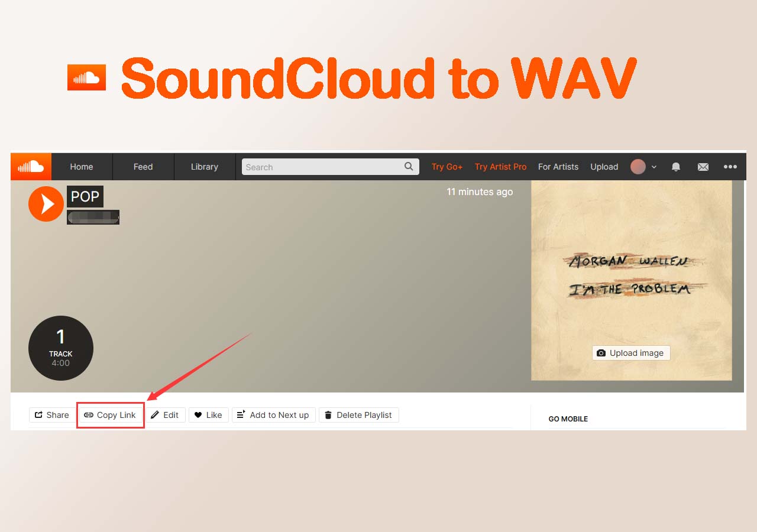Viewport: 757px width, 532px height.
Task: Click the user avatar picture
Action: (638, 167)
